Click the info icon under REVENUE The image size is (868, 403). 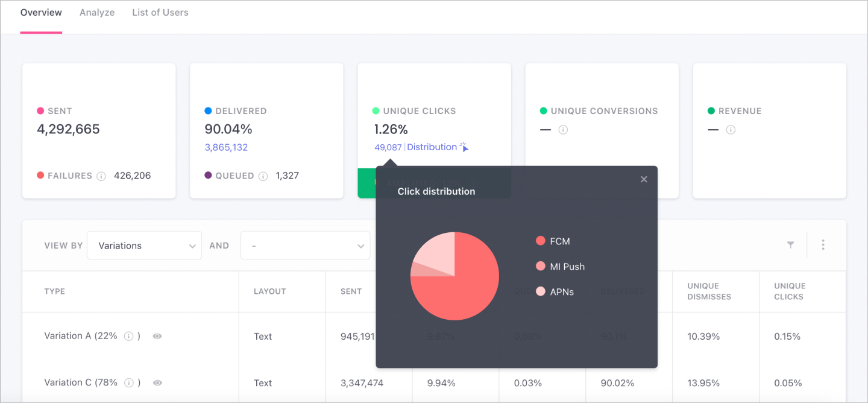[x=731, y=130]
